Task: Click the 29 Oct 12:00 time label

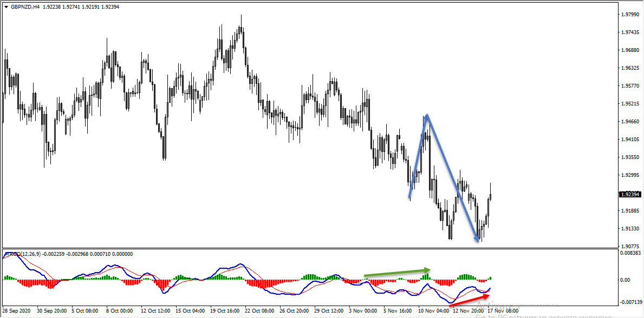Action: 328,310
